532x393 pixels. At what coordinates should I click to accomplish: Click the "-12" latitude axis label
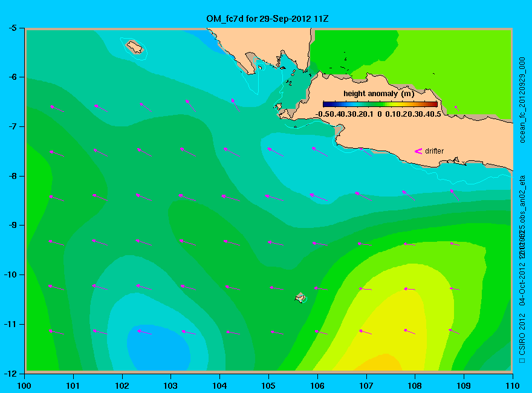coord(10,373)
